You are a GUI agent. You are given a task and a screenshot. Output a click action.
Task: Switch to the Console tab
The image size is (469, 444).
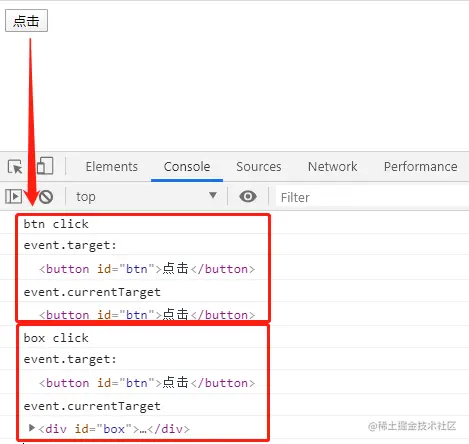187,166
